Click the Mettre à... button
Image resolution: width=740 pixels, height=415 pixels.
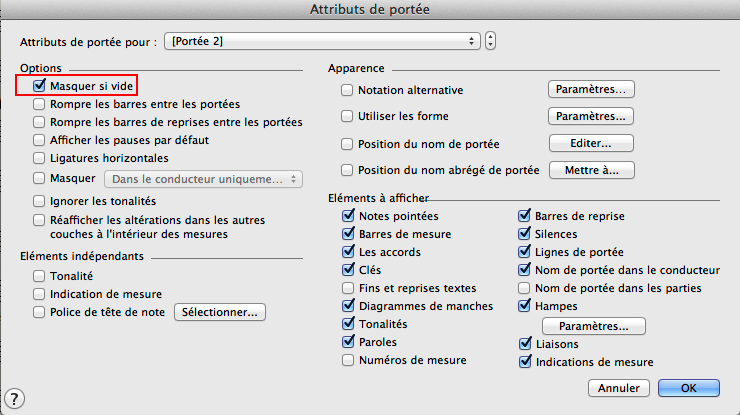point(591,170)
